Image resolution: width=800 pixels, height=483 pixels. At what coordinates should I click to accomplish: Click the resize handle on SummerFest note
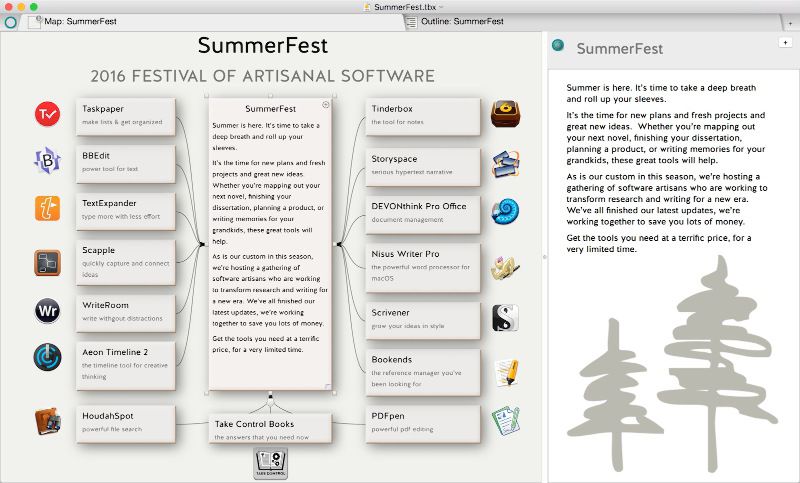327,386
